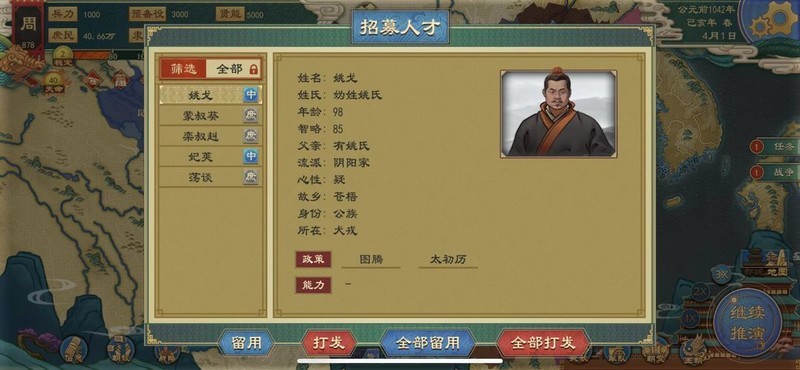Click the 全部打发 button
This screenshot has height=370, width=800.
pyautogui.click(x=543, y=343)
